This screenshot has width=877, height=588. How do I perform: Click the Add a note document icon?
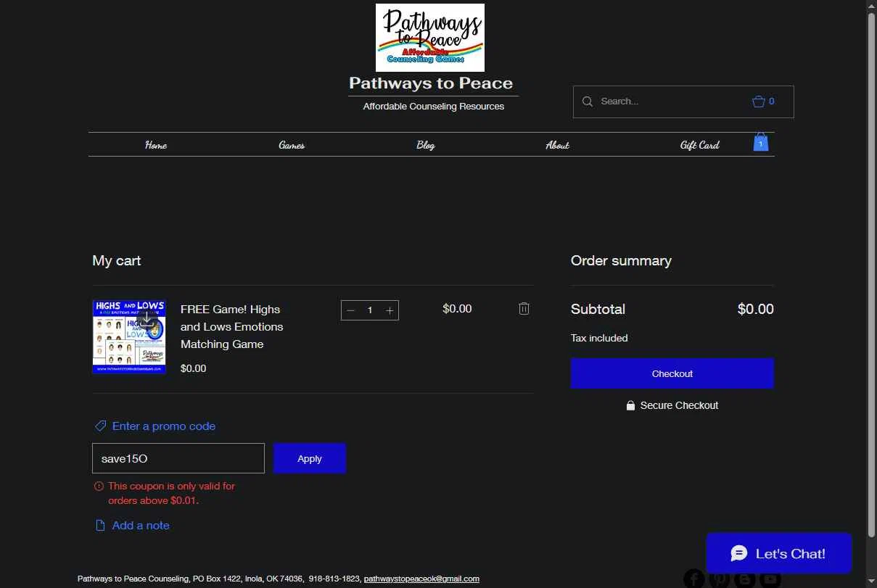pyautogui.click(x=100, y=525)
